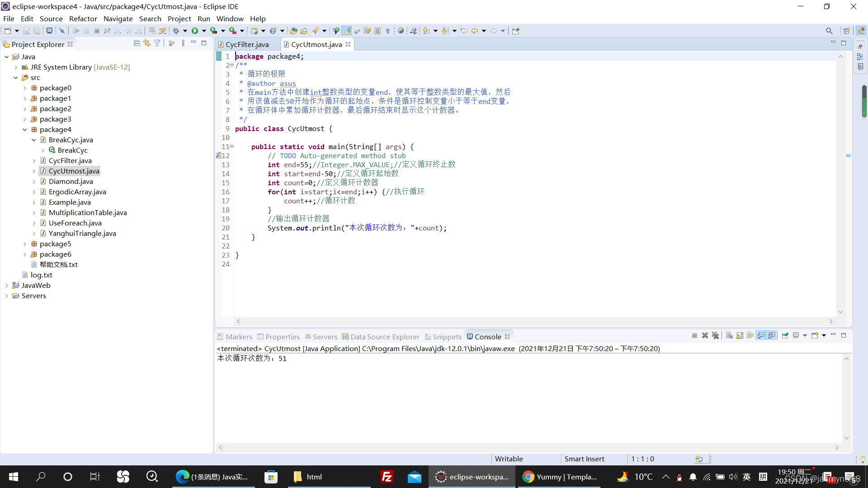Collapse the package4 tree node
Screen dimensions: 868x488
(x=25, y=130)
